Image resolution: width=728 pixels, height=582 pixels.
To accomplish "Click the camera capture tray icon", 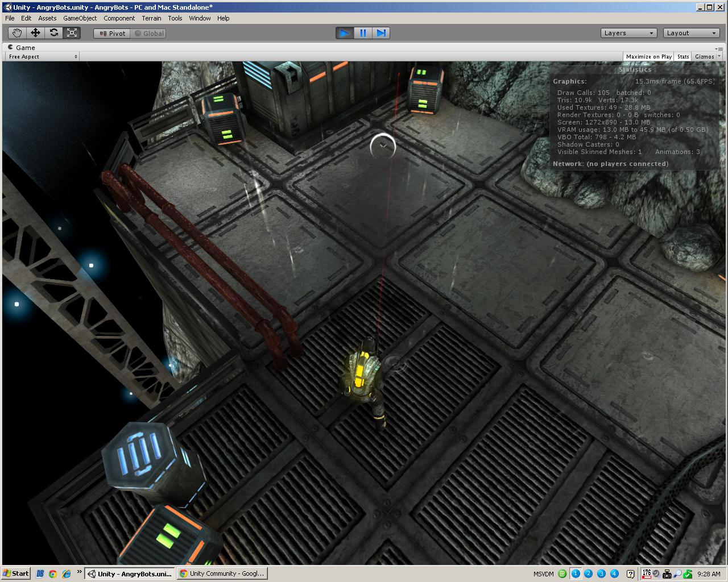I will pyautogui.click(x=667, y=574).
